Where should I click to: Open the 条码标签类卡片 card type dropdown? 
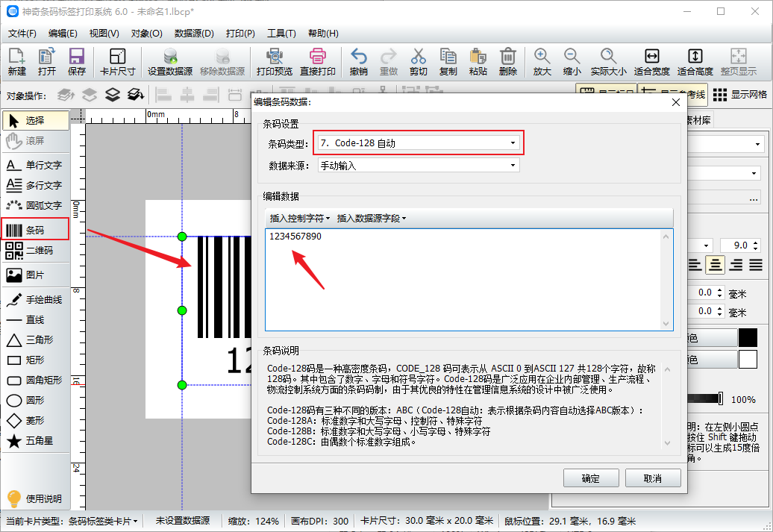[x=103, y=521]
